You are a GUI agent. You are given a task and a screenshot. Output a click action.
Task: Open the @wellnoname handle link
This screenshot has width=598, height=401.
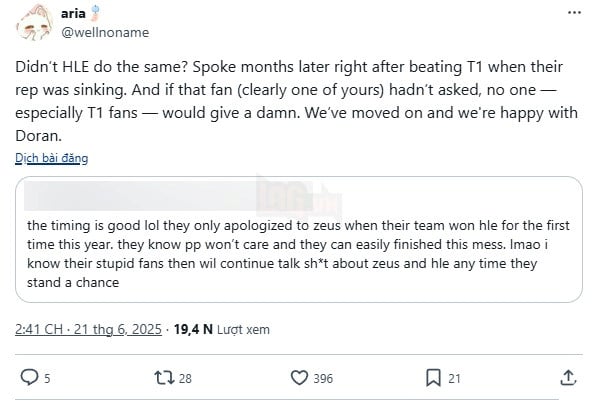point(105,32)
